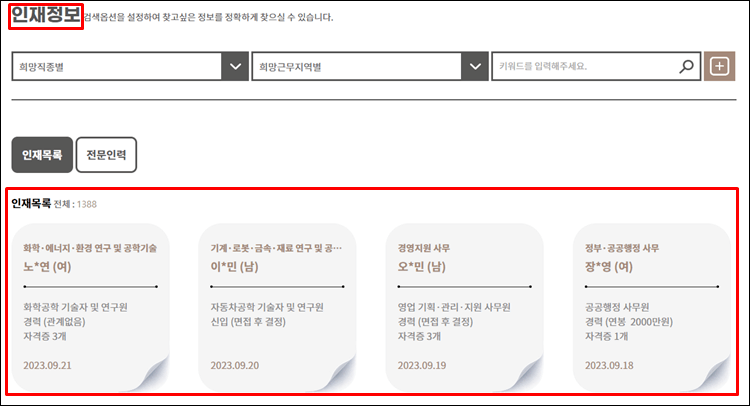Click the 정부·공공행정 사무 category text
Screen dimensions: 750x406
[622, 248]
